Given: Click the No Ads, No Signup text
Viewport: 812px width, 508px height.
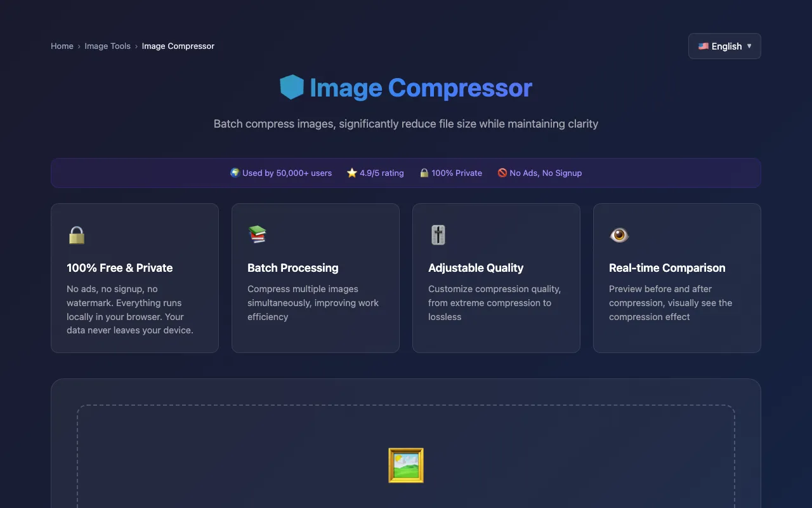Looking at the screenshot, I should point(546,173).
